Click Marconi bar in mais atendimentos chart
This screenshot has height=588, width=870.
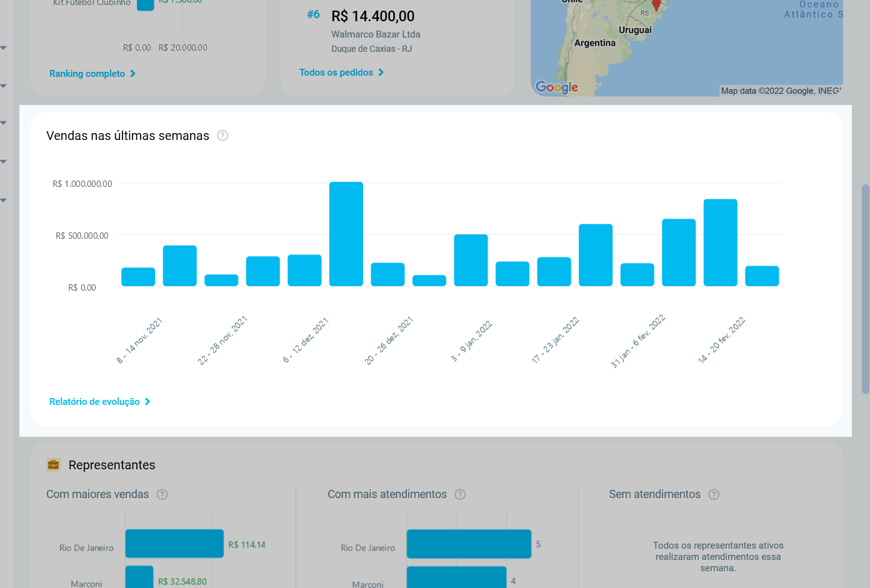click(456, 577)
